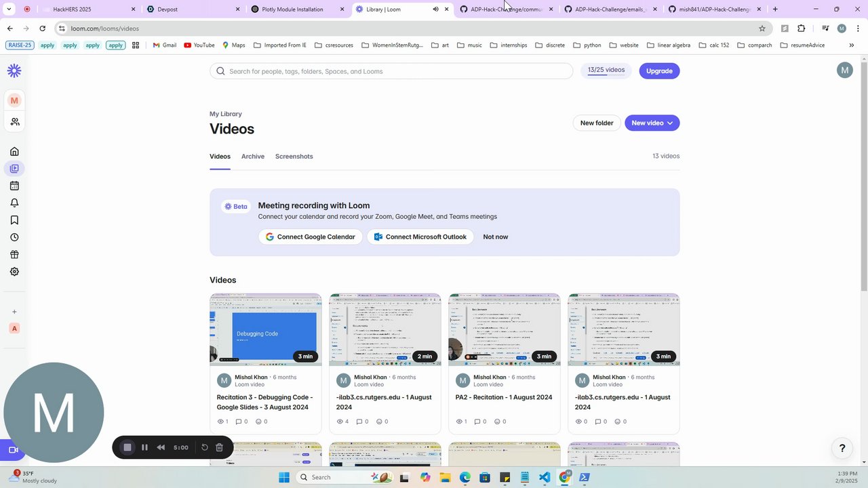Open the Watch Later bookmark icon
The image size is (868, 488).
point(14,220)
